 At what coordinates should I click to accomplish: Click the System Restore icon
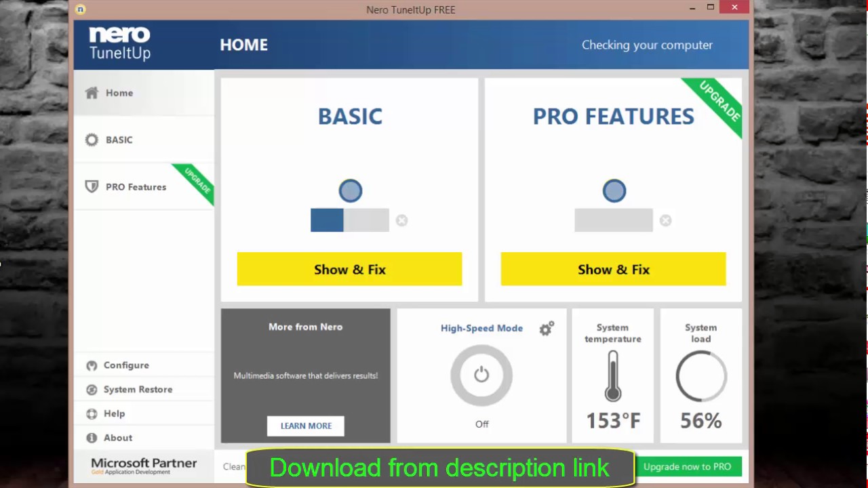coord(92,390)
